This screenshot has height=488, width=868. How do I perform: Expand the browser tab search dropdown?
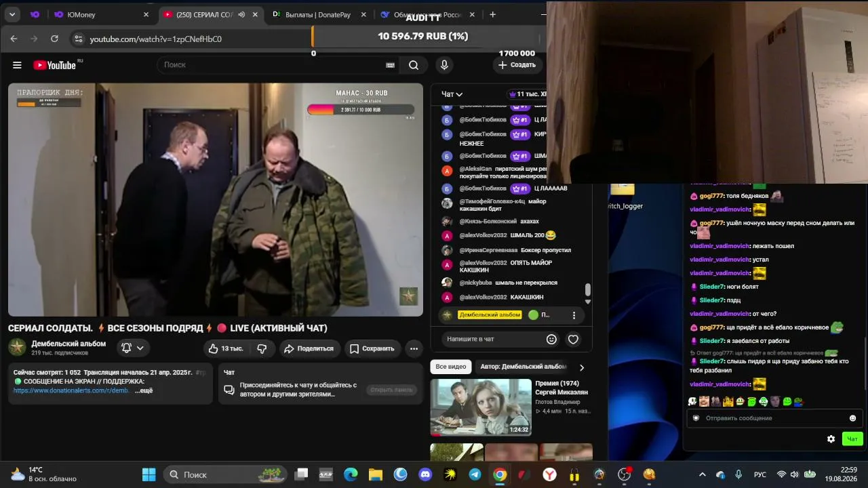pos(12,14)
